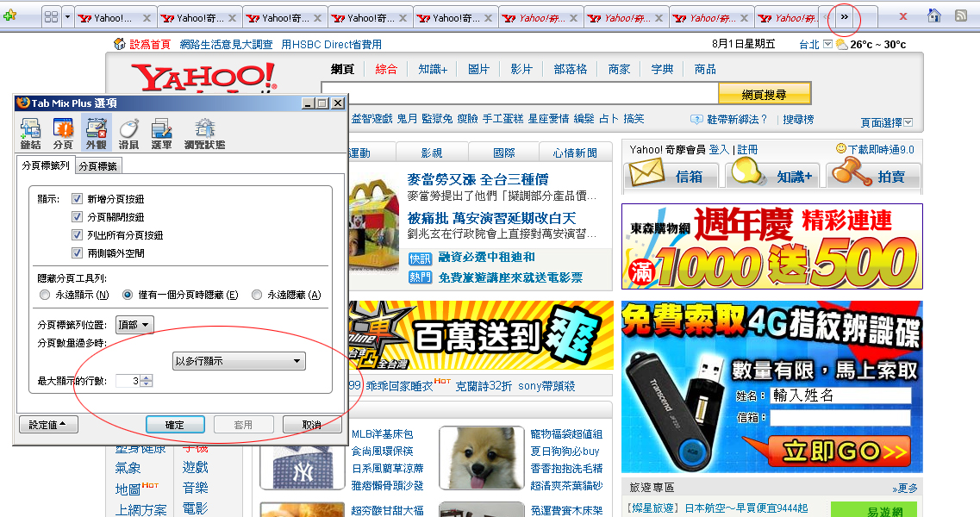Toggle 新增分頁按鈕 checkbox
The width and height of the screenshot is (980, 517).
77,199
